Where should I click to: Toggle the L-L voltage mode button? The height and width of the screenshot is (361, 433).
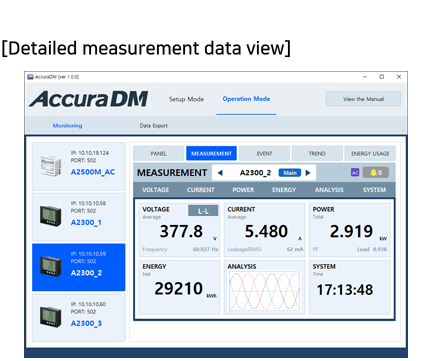pos(203,211)
